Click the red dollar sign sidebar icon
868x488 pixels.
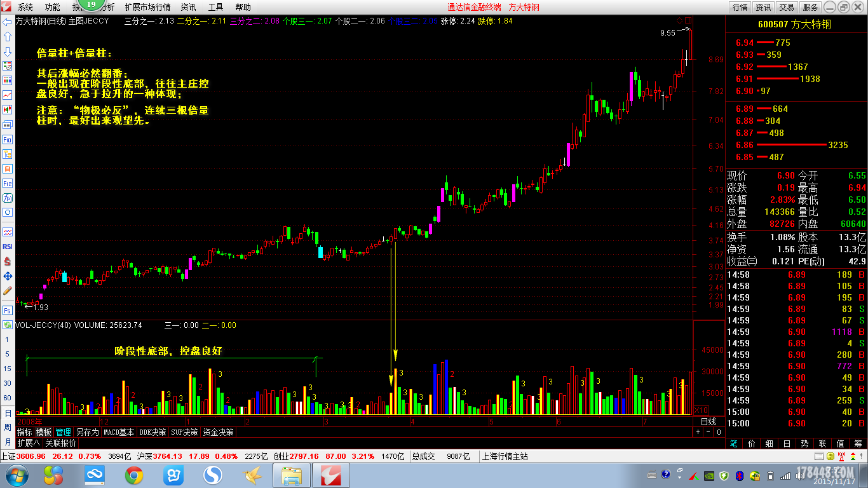[8, 261]
